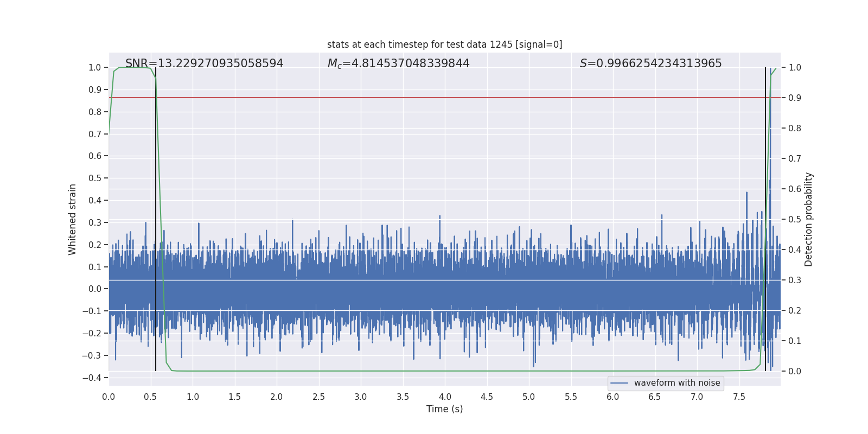
Task: Click the 3.0 tick on the time axis
Action: (361, 397)
